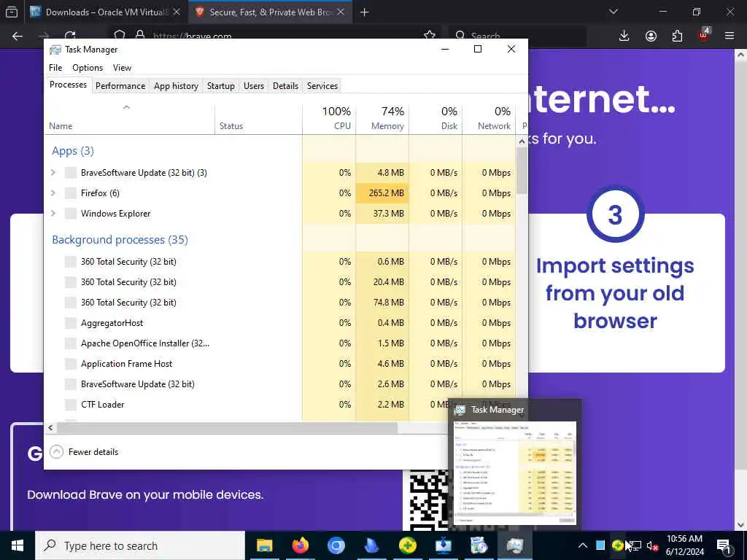747x560 pixels.
Task: Bookmark this page with the star icon
Action: pyautogui.click(x=429, y=35)
